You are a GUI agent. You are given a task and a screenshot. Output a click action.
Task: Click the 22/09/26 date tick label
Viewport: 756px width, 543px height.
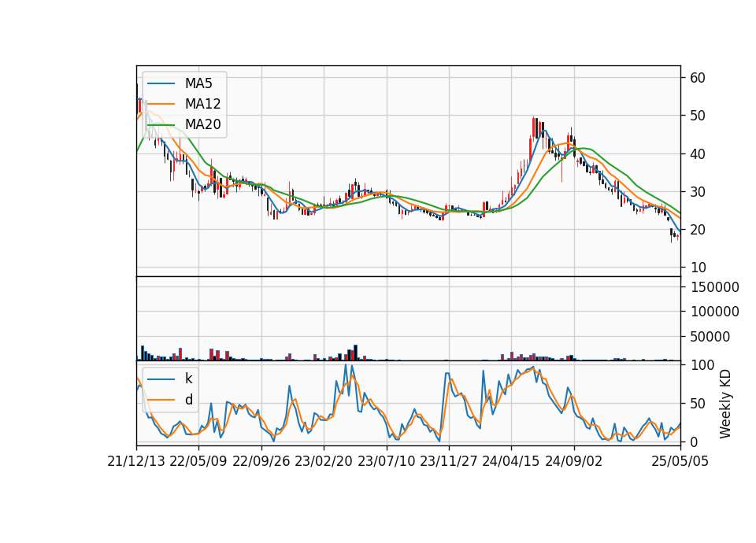click(x=261, y=462)
